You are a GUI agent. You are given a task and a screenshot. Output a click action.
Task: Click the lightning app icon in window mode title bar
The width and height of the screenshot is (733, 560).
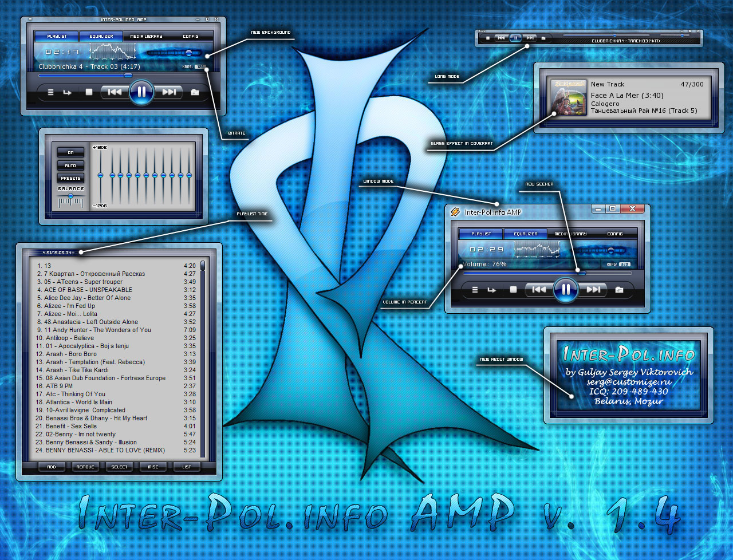tap(455, 212)
